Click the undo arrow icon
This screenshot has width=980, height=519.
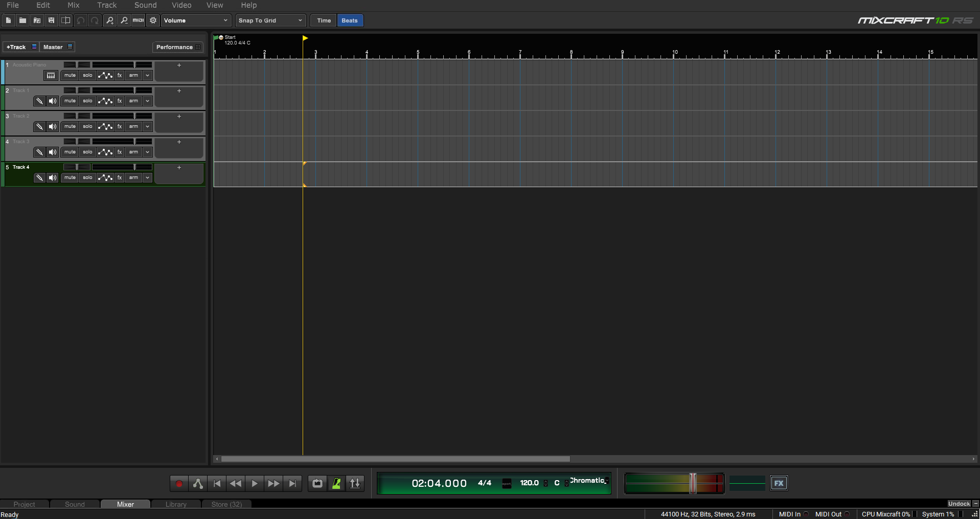80,20
